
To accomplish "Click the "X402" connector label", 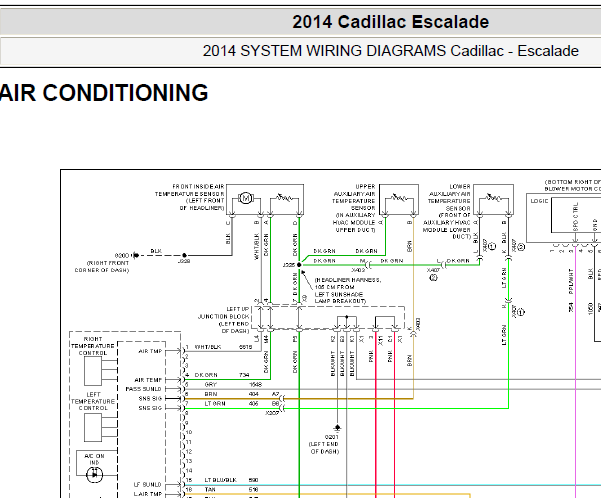I will [x=358, y=270].
